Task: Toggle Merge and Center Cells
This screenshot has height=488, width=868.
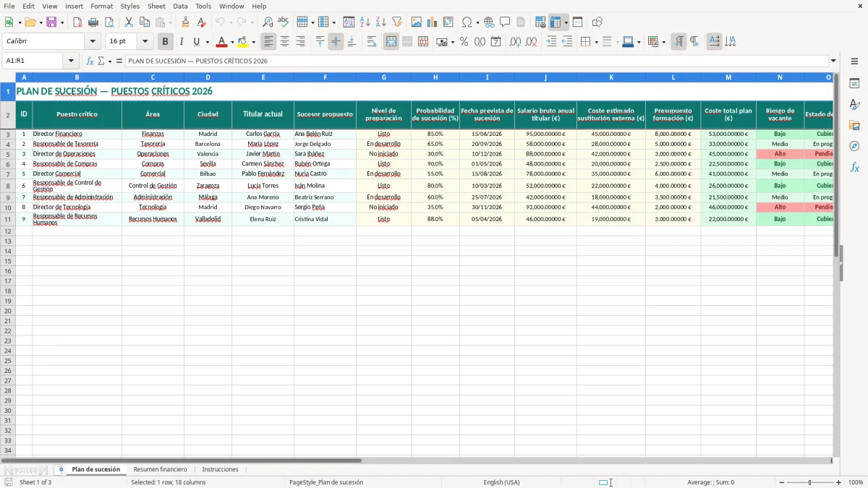Action: (x=391, y=42)
